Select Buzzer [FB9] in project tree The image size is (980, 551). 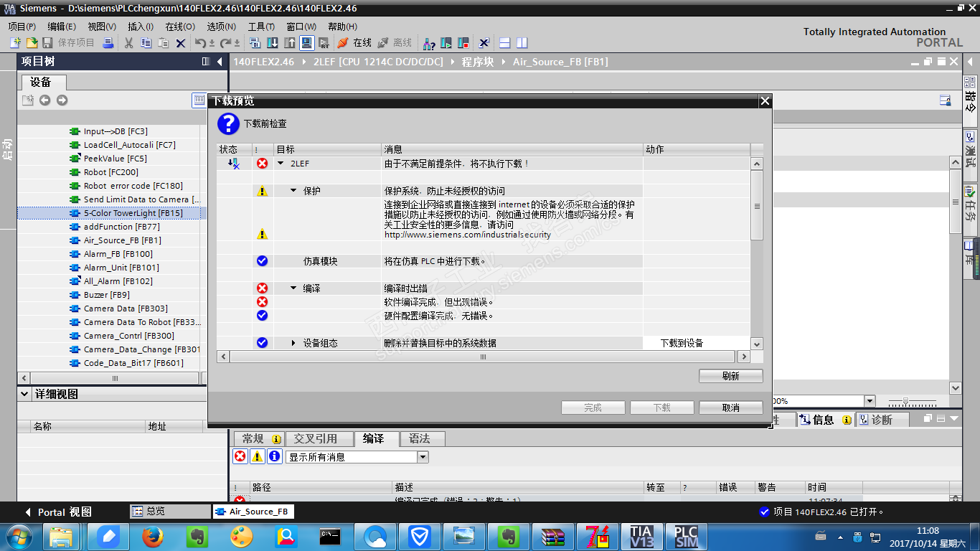107,295
